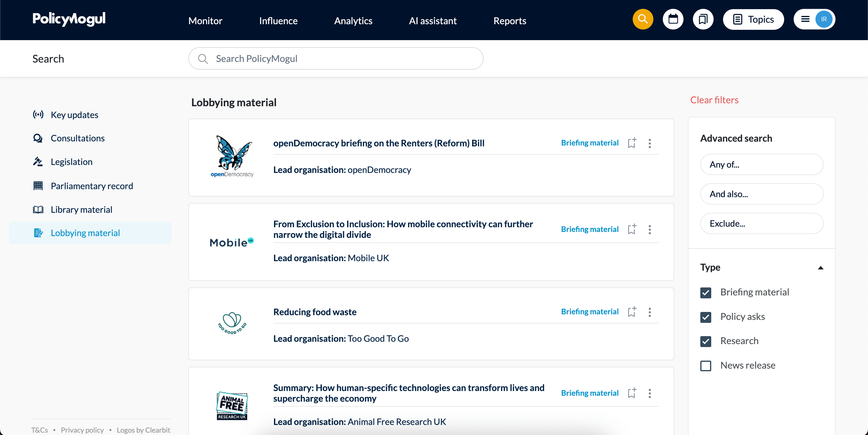Bookmark the Reducing food waste item
Viewport: 868px width, 435px height.
632,312
